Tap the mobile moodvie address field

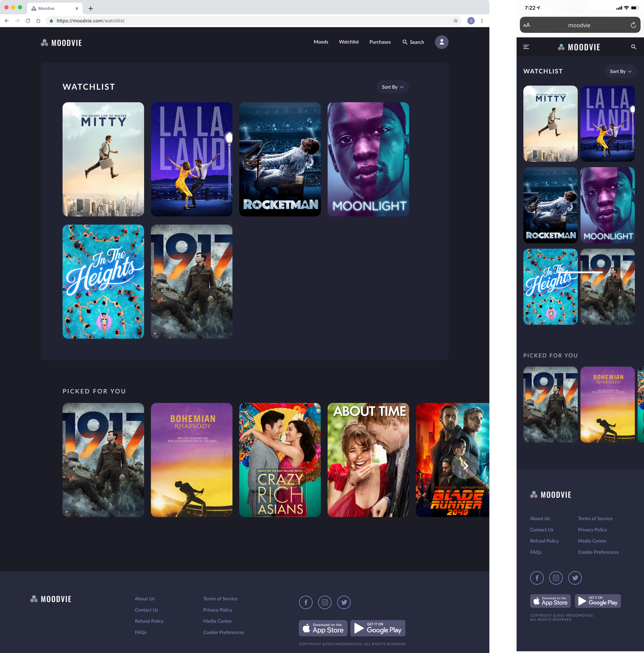pos(580,25)
